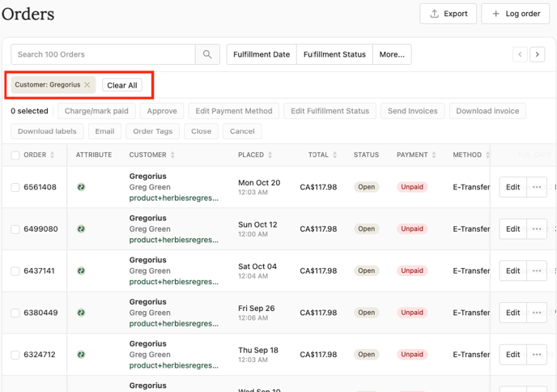This screenshot has height=392, width=557.
Task: Expand the More... filters menu
Action: tap(392, 54)
